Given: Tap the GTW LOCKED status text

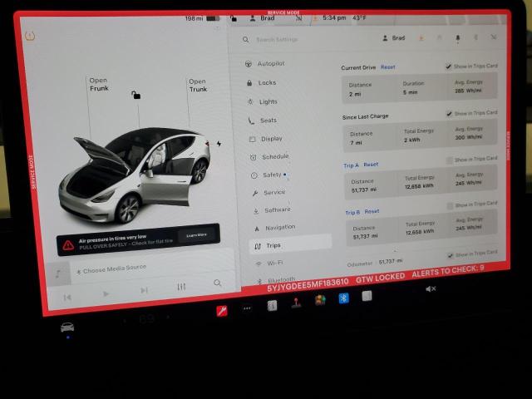Looking at the screenshot, I should 381,278.
